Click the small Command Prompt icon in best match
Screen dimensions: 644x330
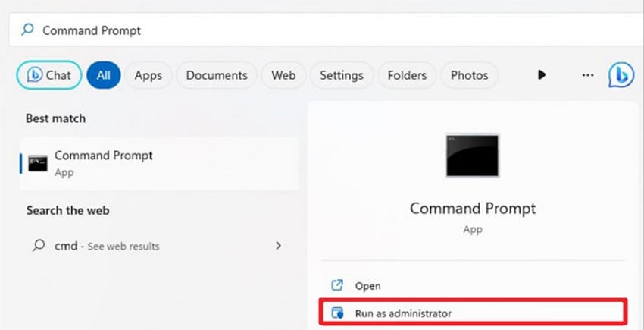(x=38, y=163)
